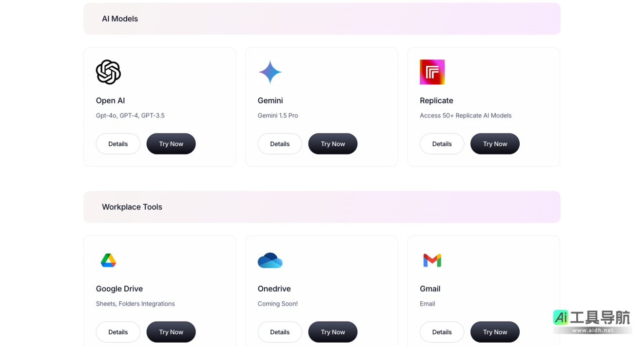Screen dimensions: 644x346
Task: Click the Onedrive cloud icon
Action: click(x=270, y=260)
